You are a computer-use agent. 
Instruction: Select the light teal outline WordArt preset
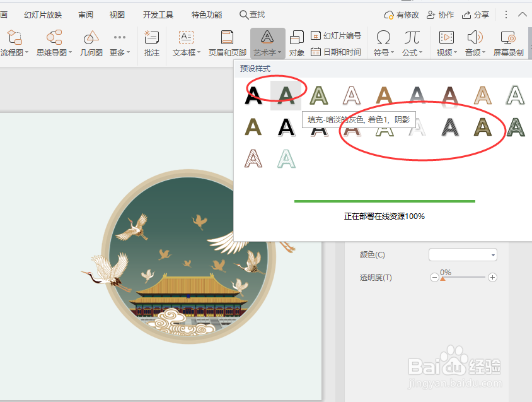tap(286, 158)
